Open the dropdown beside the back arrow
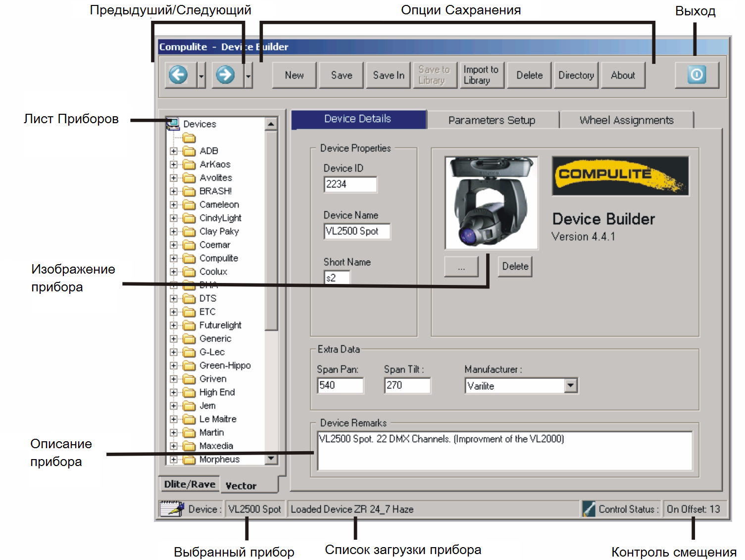 click(x=201, y=76)
